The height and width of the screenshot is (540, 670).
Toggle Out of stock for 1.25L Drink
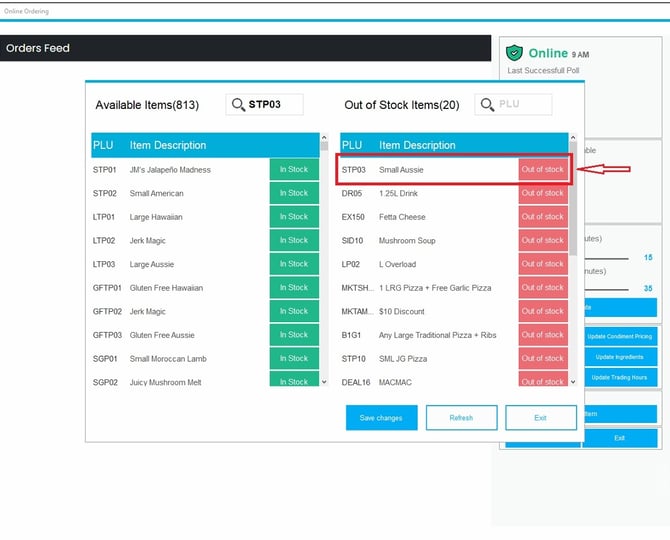(543, 193)
